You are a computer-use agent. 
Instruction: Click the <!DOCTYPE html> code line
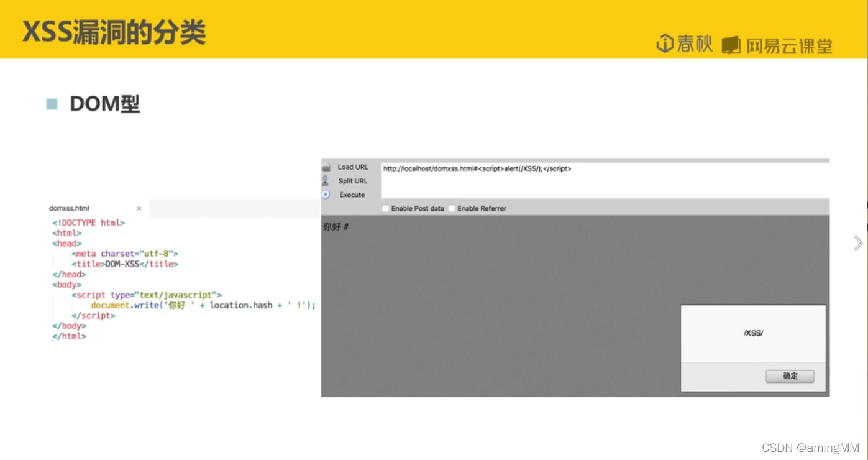[x=88, y=223]
